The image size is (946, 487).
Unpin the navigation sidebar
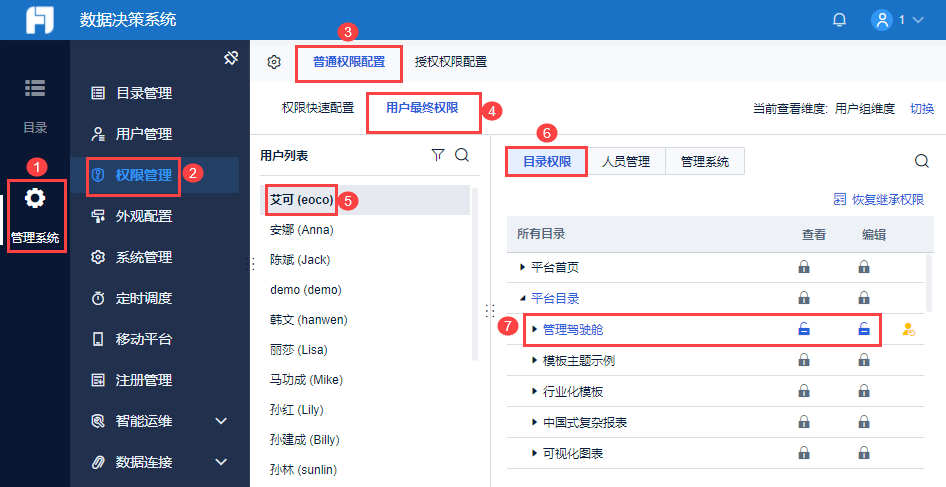(x=230, y=58)
